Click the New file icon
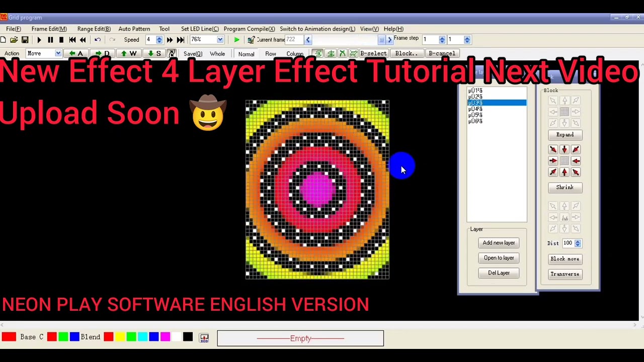 click(3, 40)
